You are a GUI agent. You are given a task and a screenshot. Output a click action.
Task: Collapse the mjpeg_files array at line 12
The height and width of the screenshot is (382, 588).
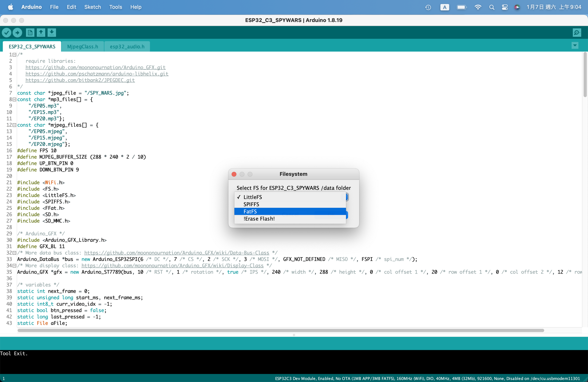14,125
